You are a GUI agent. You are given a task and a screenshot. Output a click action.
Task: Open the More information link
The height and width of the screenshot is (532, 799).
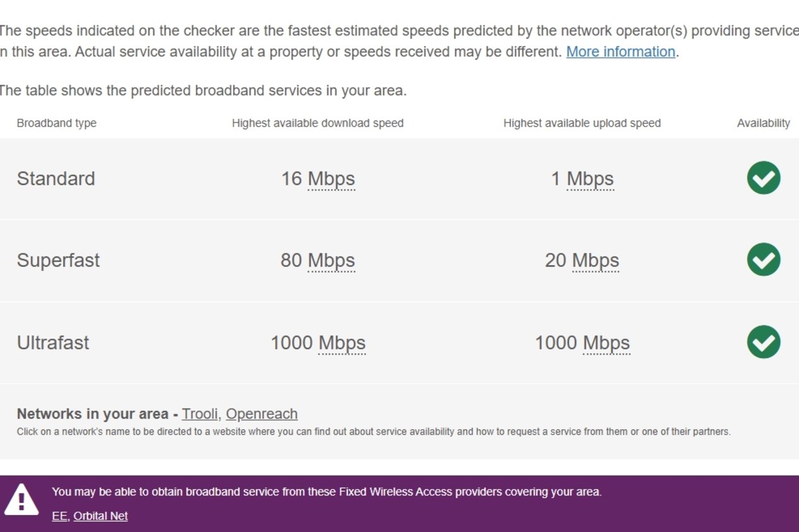click(621, 52)
